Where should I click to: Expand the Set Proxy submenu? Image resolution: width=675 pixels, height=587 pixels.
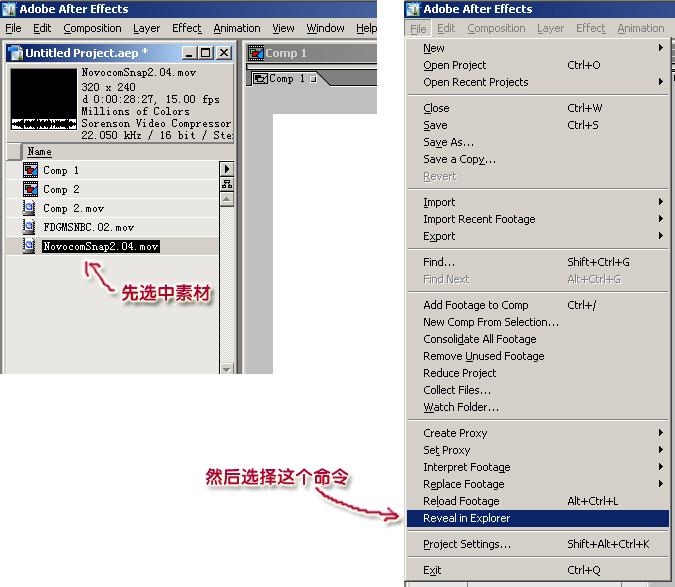tap(538, 450)
